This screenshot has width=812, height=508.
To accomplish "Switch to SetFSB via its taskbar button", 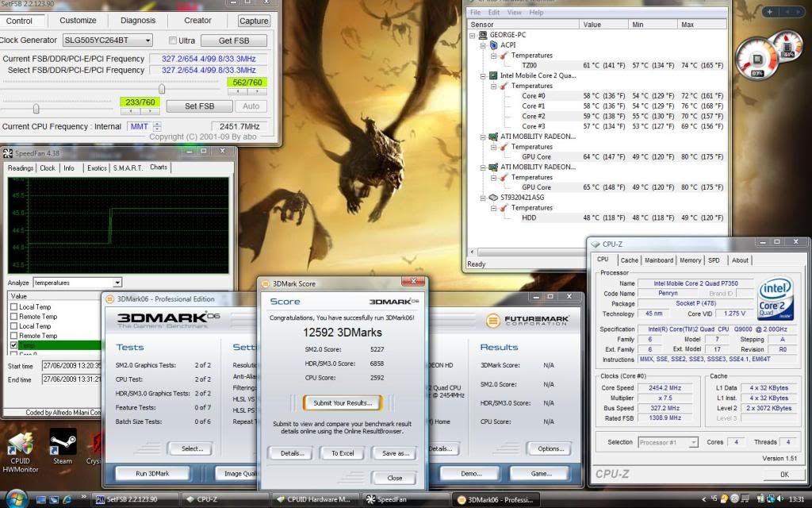I will 133,500.
